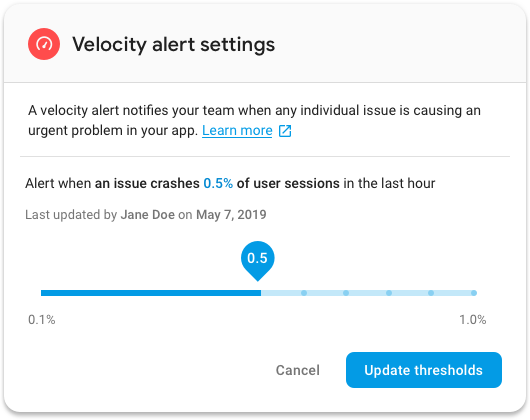Click the blue 0.5% value in alert sentence
The image size is (530, 420).
tap(218, 183)
